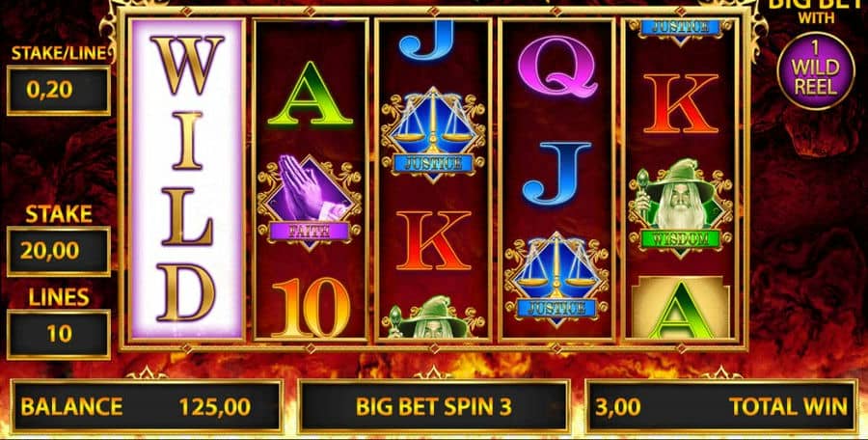Click the highlighted A symbol on fifth reel
The width and height of the screenshot is (868, 440).
[680, 308]
